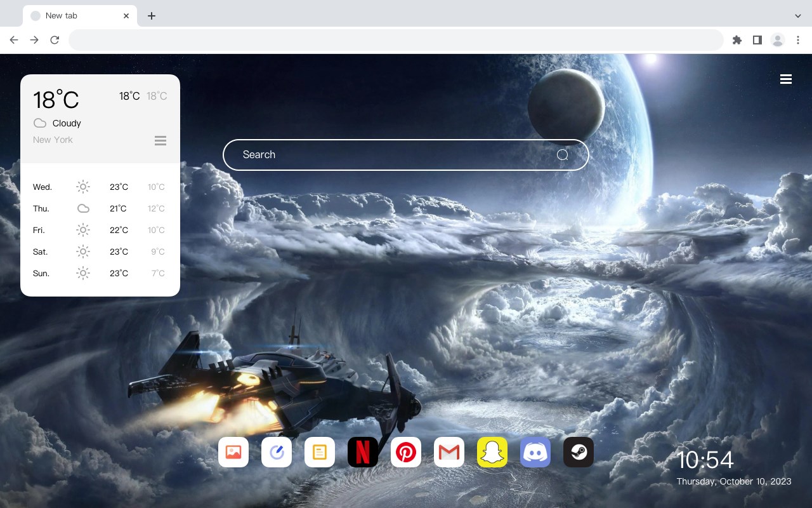Toggle the browser side panel icon
The image size is (812, 508).
[x=757, y=40]
